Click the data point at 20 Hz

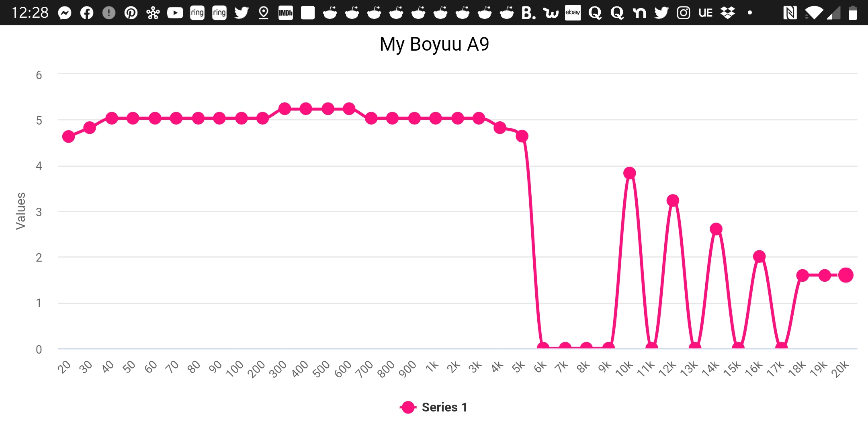point(68,137)
